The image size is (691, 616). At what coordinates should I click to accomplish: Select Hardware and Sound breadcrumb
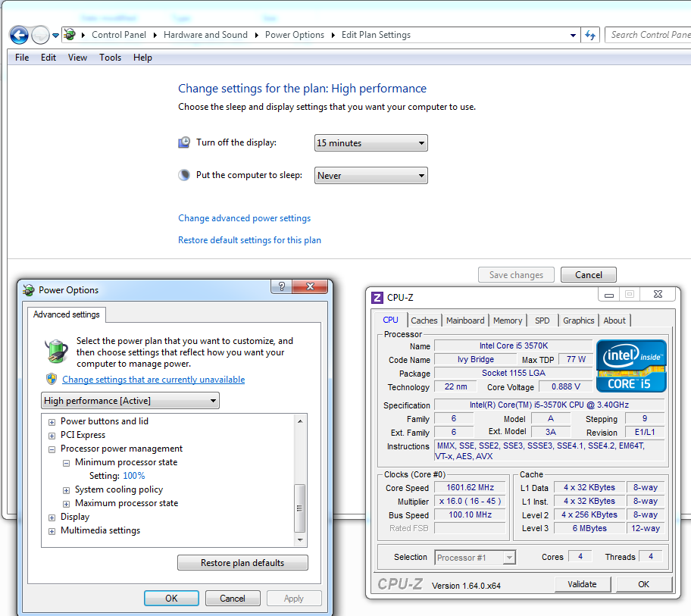[205, 35]
